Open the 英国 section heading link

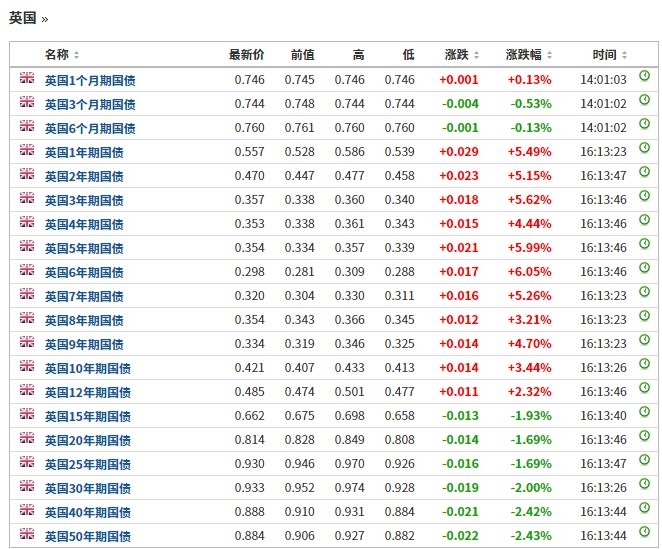coord(23,18)
